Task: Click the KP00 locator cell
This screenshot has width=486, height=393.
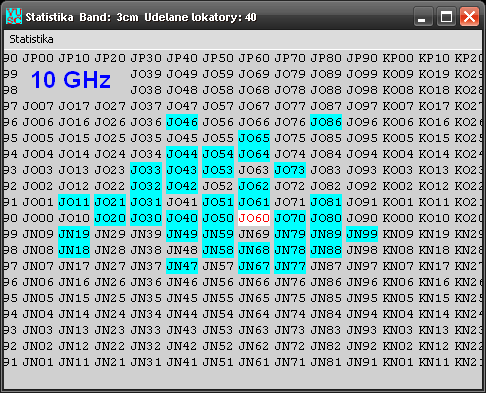Action: 398,58
